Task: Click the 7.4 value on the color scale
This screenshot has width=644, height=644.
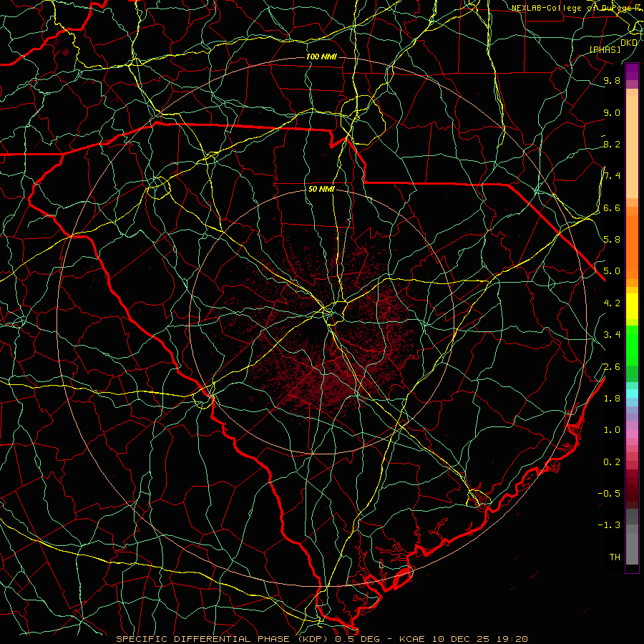Action: 612,176
